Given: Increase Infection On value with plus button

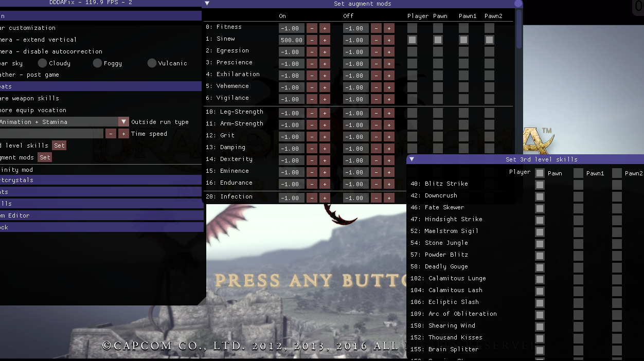Looking at the screenshot, I should pyautogui.click(x=325, y=198).
